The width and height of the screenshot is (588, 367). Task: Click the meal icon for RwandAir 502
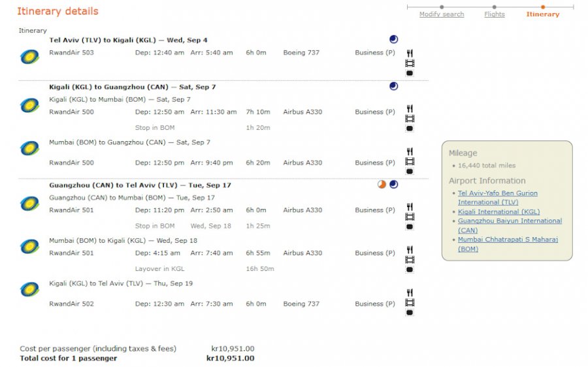pos(410,293)
